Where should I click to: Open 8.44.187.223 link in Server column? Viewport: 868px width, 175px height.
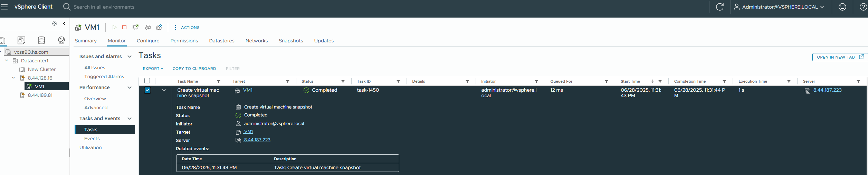click(x=827, y=90)
